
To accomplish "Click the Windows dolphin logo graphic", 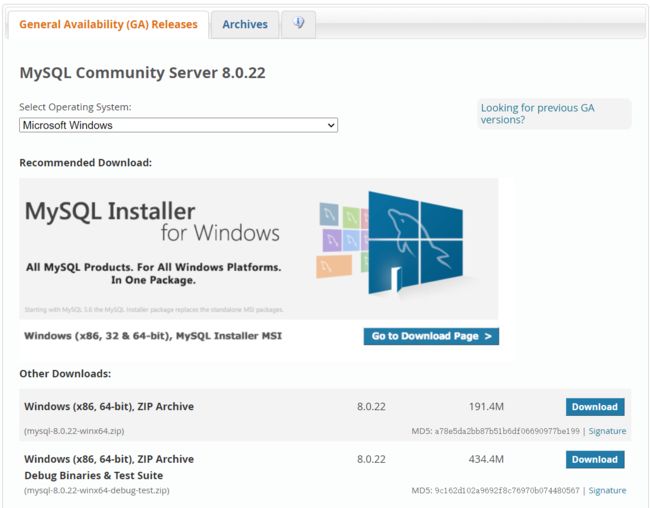I will point(415,243).
